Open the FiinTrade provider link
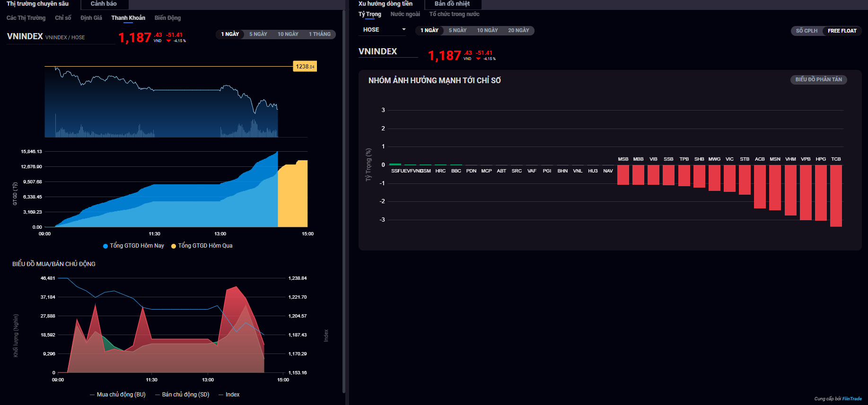Viewport: 868px width, 405px height. [852, 399]
